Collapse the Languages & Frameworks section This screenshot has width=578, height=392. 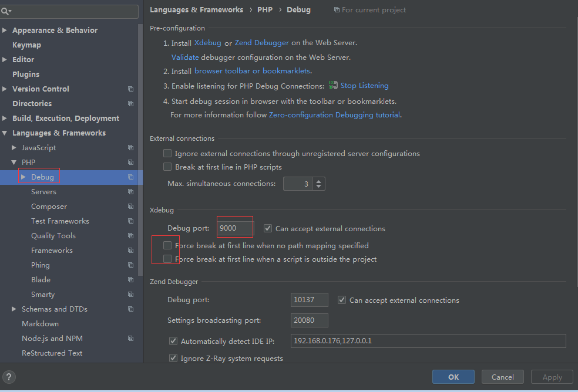(x=5, y=133)
